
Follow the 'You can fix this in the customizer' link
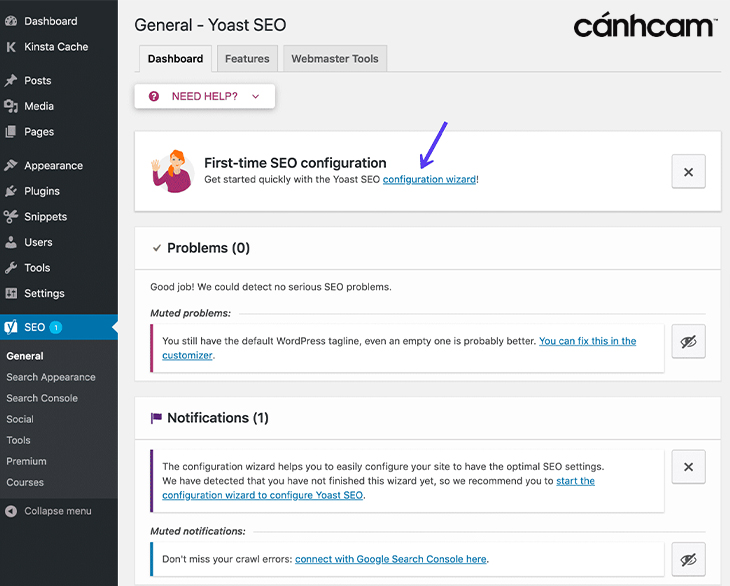(588, 341)
